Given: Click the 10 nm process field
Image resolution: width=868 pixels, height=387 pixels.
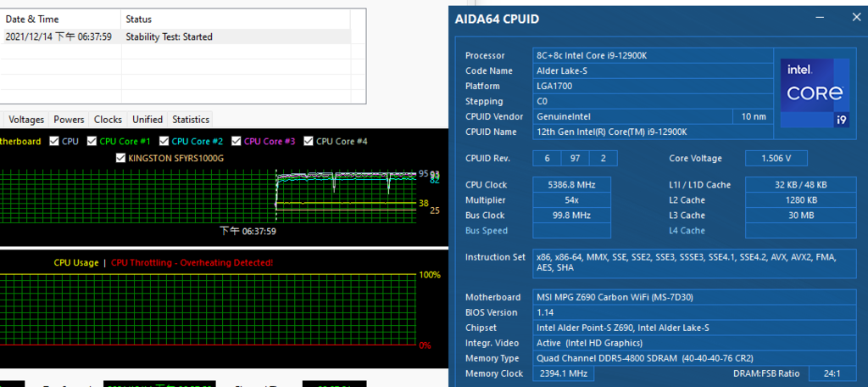Looking at the screenshot, I should (x=753, y=116).
